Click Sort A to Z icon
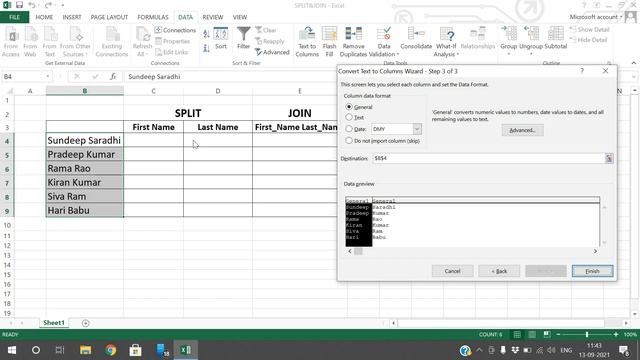Viewport: 640px width, 360px height. point(206,34)
